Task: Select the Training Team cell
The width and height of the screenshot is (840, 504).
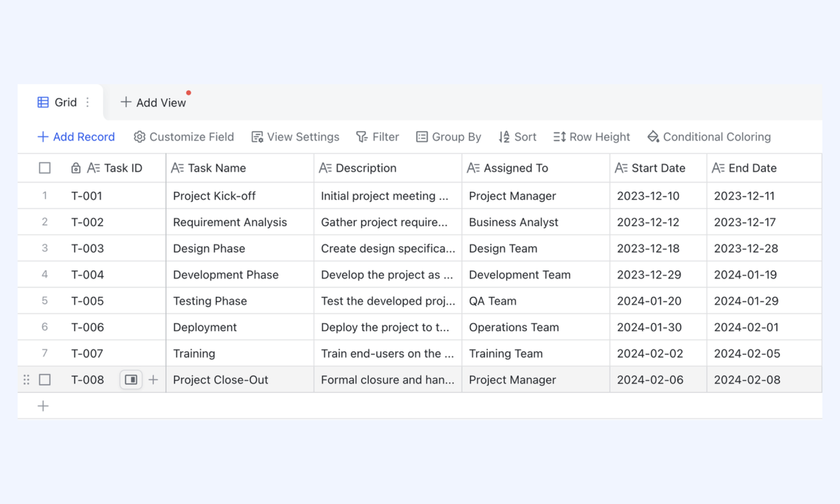Action: 535,353
